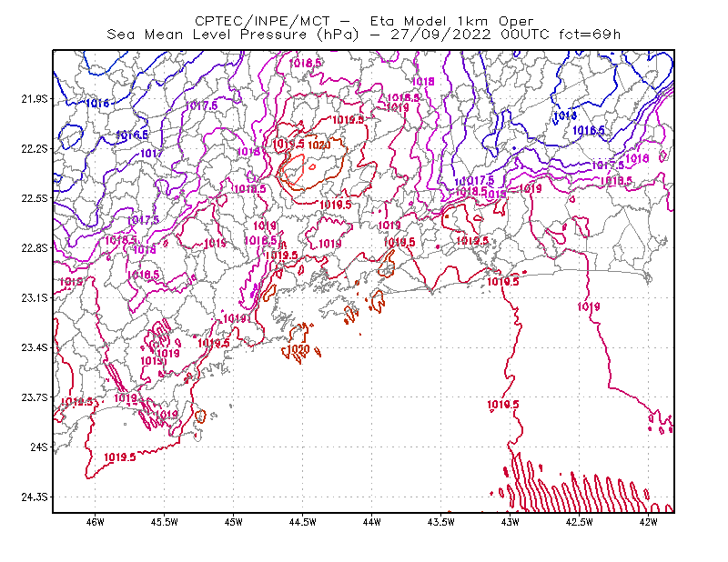Viewport: 728px width, 562px height.
Task: Select the 45.5W longitude tick label
Action: (165, 522)
